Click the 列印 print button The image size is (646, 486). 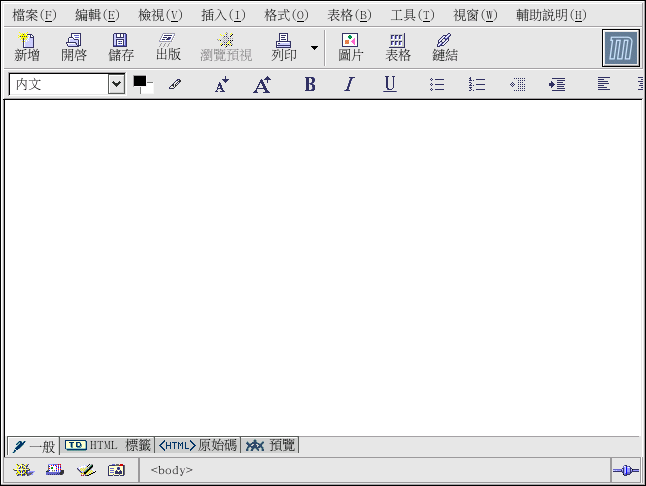click(x=284, y=47)
